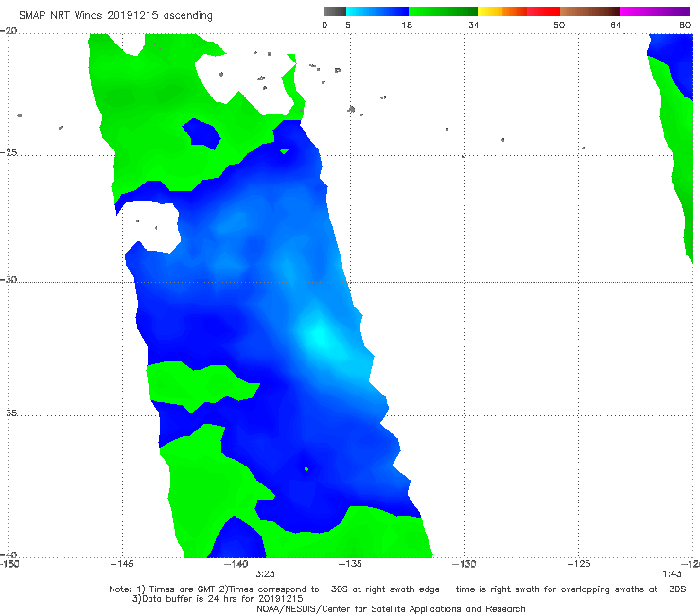Click the longitude label '-125'

[x=579, y=564]
